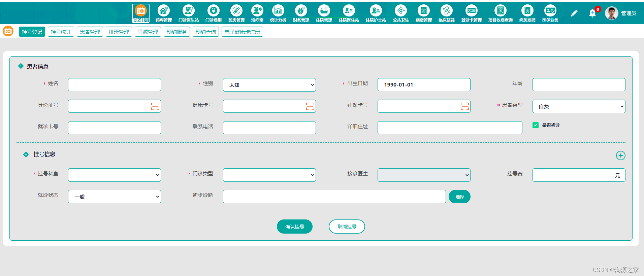This screenshot has height=276, width=644.
Task: Focus the 就诊卡号 input field
Action: [x=115, y=128]
